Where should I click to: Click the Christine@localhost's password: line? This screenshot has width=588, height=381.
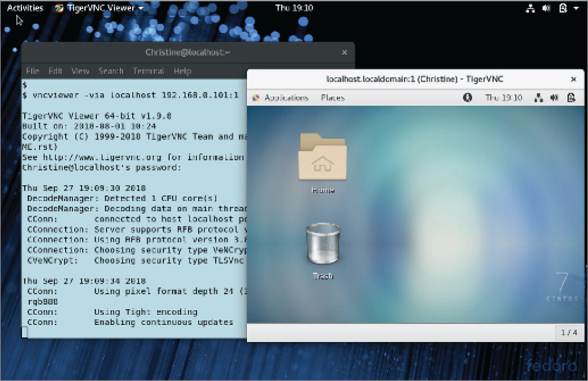[101, 168]
